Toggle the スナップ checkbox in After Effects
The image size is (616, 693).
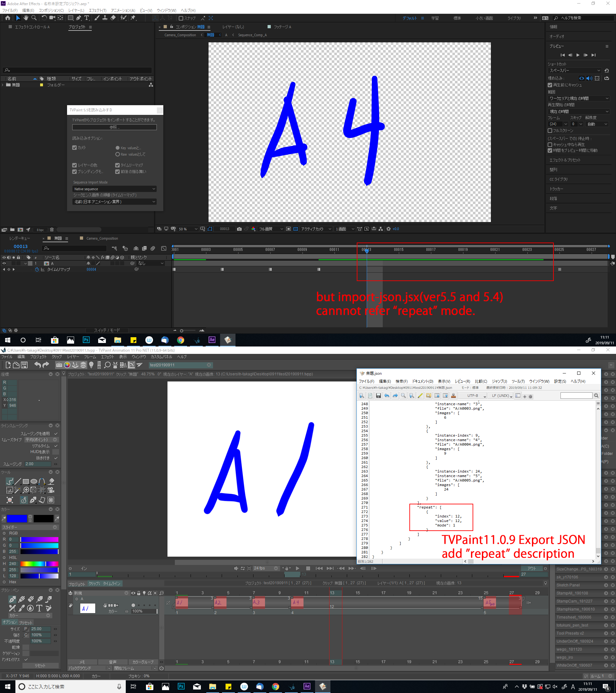pyautogui.click(x=181, y=18)
